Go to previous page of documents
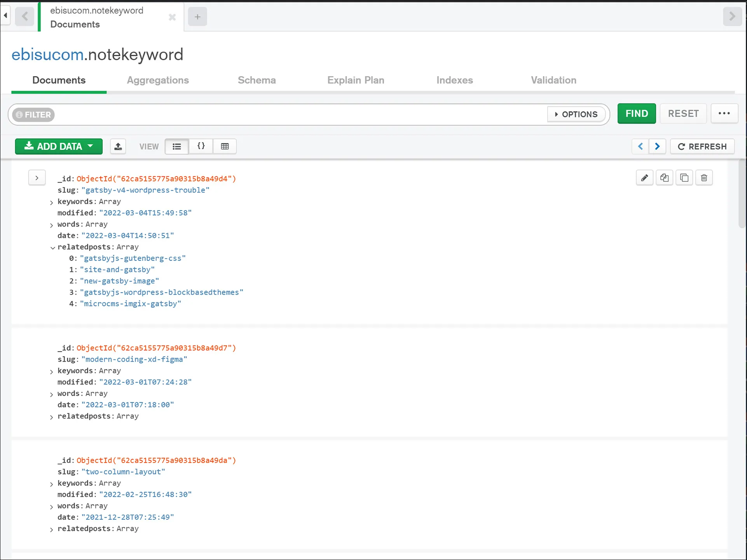The width and height of the screenshot is (747, 560). click(x=641, y=146)
